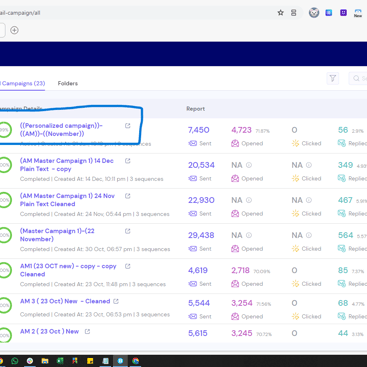Open Sticky Notes from the taskbar
Viewport: 367px width, 367px height.
point(90,361)
